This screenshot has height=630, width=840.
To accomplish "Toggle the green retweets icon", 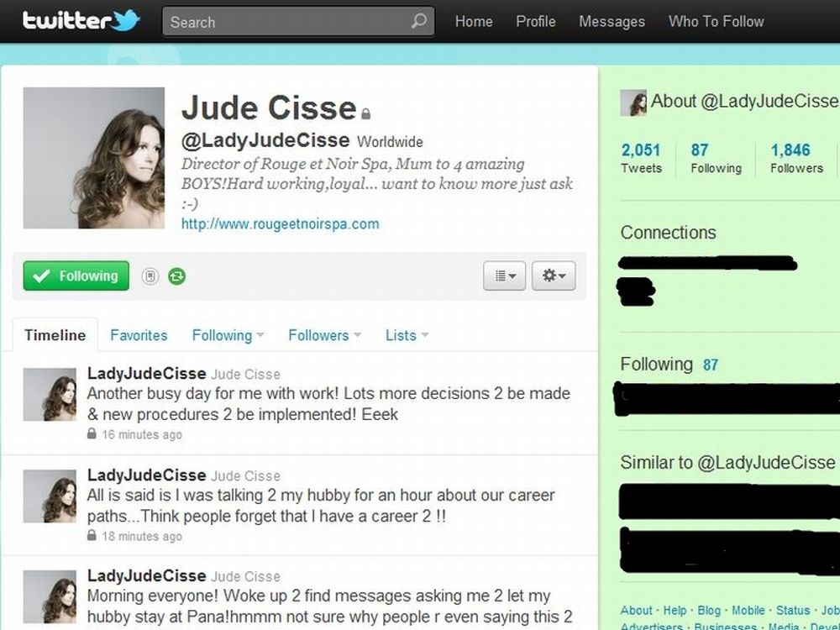I will click(x=176, y=276).
